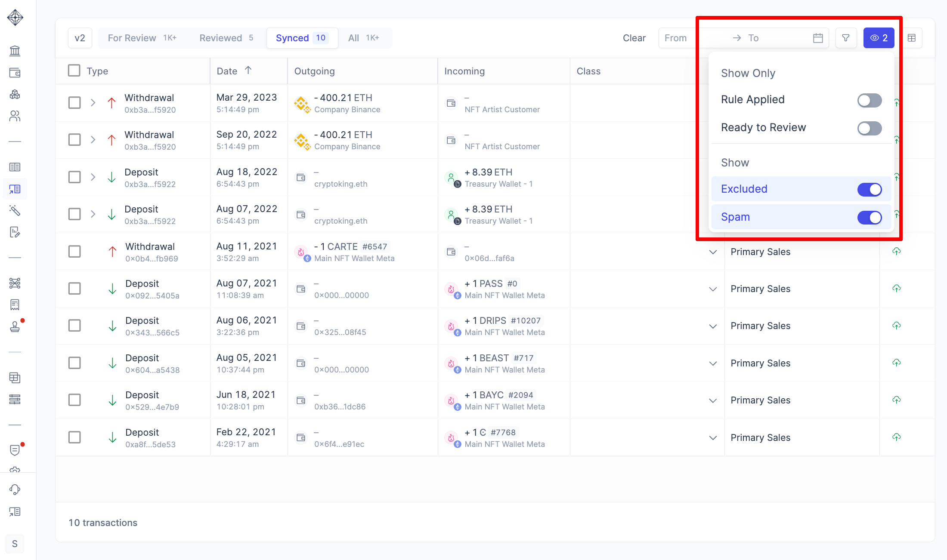Open class dropdown for PASS #0 deposit

713,289
